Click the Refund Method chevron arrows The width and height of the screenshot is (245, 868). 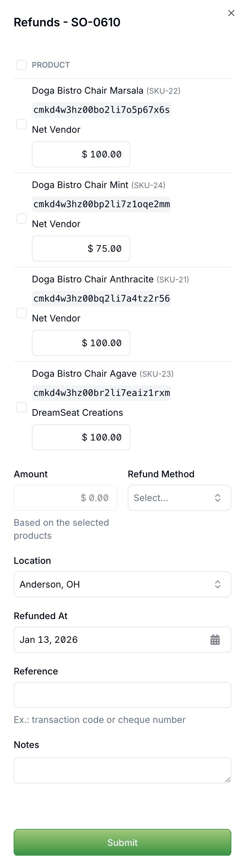tap(218, 498)
